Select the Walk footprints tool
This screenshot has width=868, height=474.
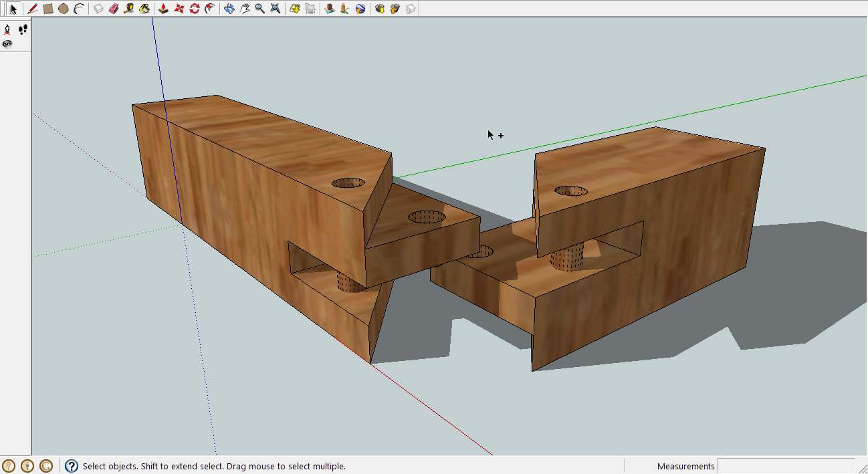tap(23, 29)
